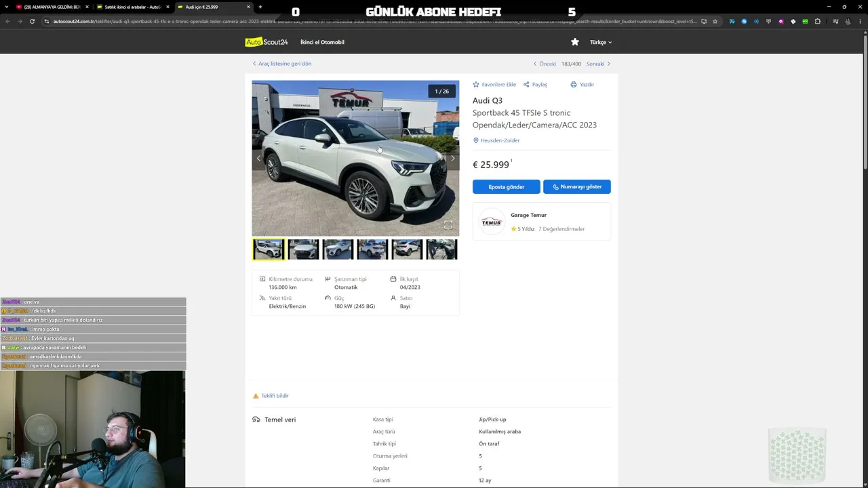
Task: Click the Audi Q3 title heading
Action: [x=488, y=100]
